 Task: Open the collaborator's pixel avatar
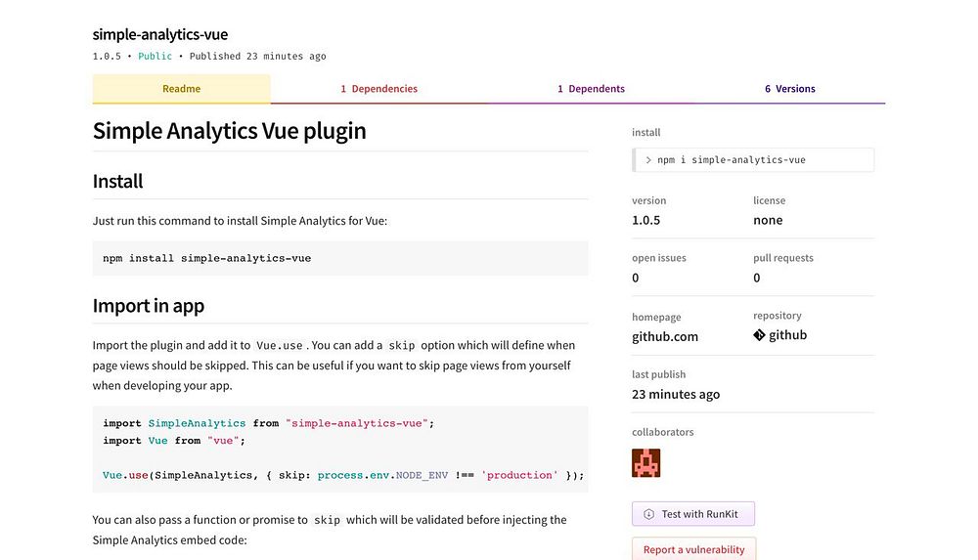pyautogui.click(x=646, y=463)
